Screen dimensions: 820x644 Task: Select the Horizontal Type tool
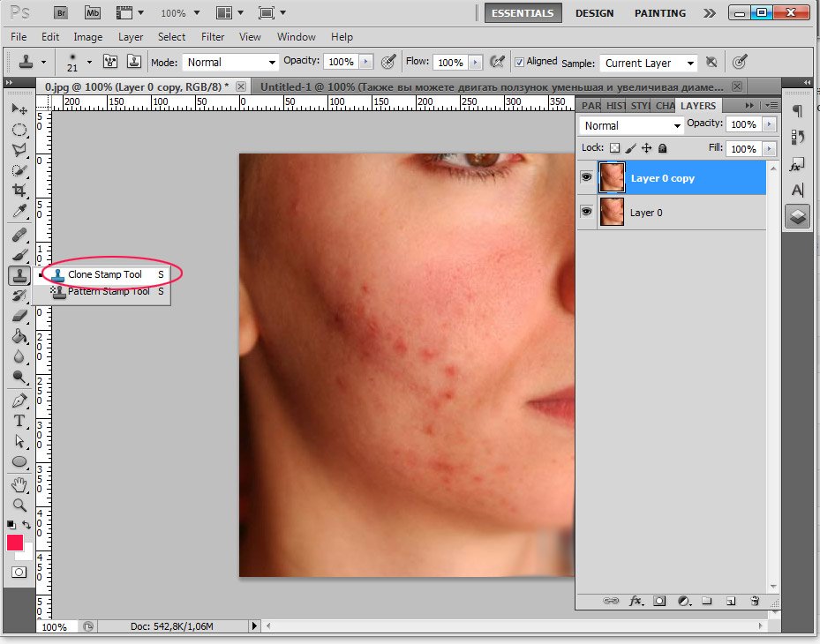coord(19,421)
